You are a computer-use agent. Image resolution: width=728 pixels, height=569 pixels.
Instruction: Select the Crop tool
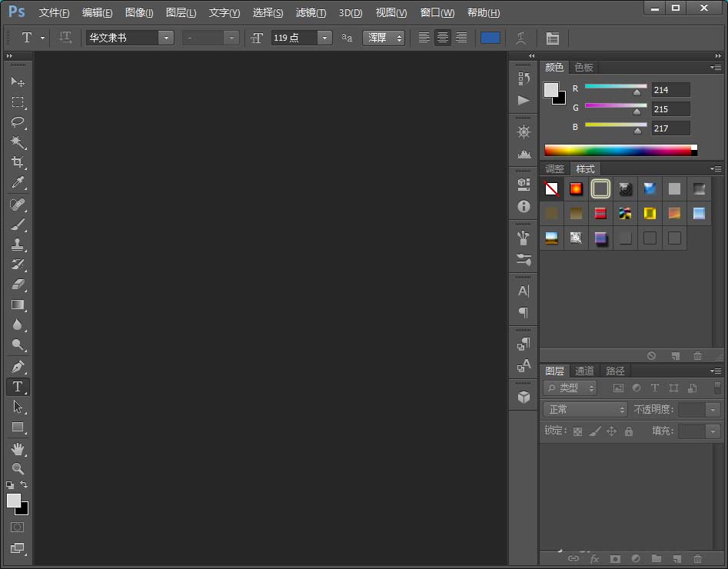[17, 162]
